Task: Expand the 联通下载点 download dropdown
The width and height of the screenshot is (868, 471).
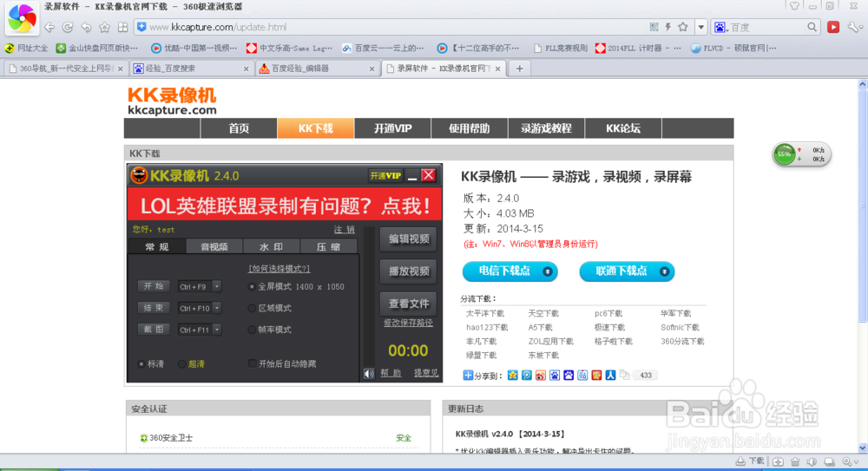Action: 664,271
